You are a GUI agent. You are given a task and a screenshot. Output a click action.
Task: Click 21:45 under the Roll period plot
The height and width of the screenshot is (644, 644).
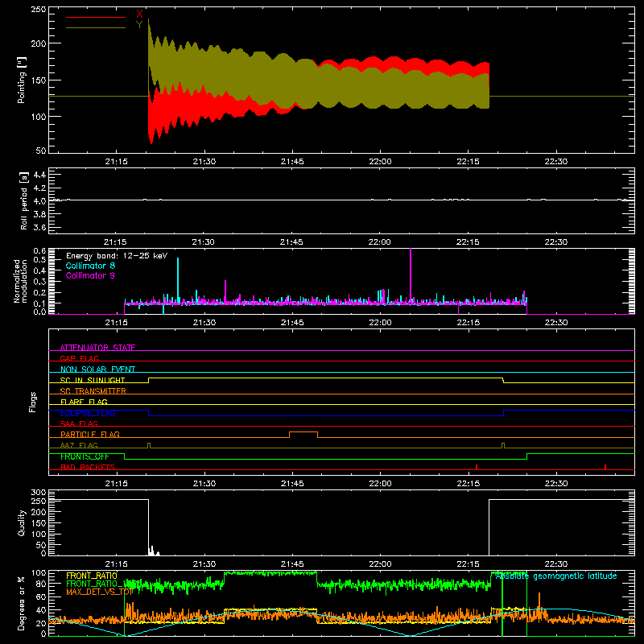pos(291,242)
